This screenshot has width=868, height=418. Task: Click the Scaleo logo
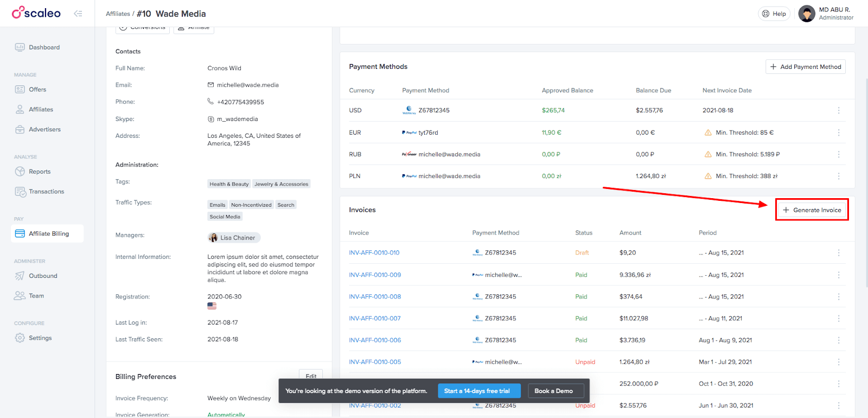[36, 13]
